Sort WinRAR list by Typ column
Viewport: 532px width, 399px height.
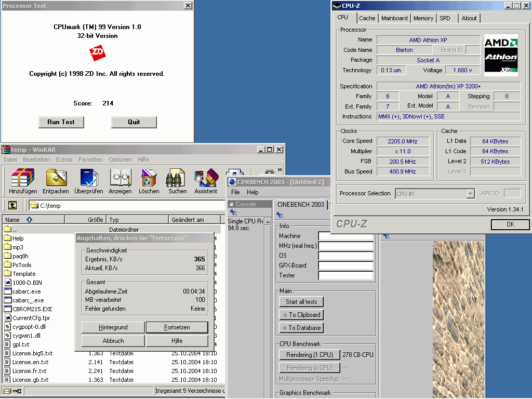pyautogui.click(x=137, y=220)
